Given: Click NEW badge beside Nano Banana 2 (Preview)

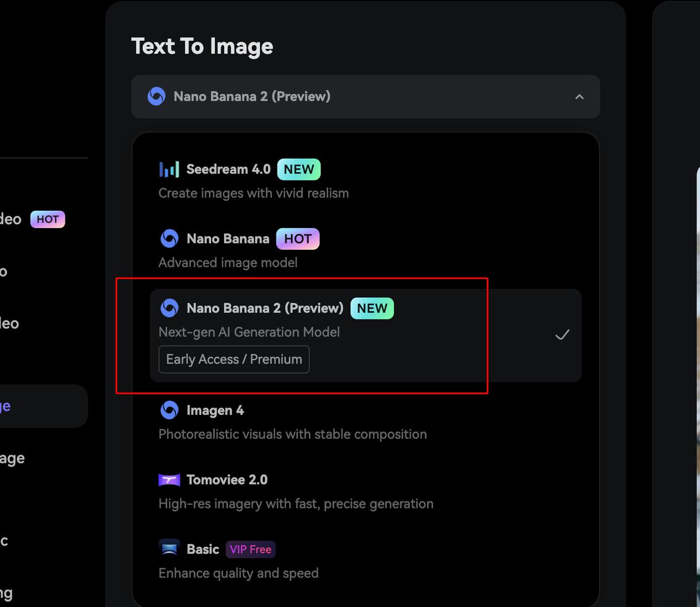Looking at the screenshot, I should pos(372,308).
